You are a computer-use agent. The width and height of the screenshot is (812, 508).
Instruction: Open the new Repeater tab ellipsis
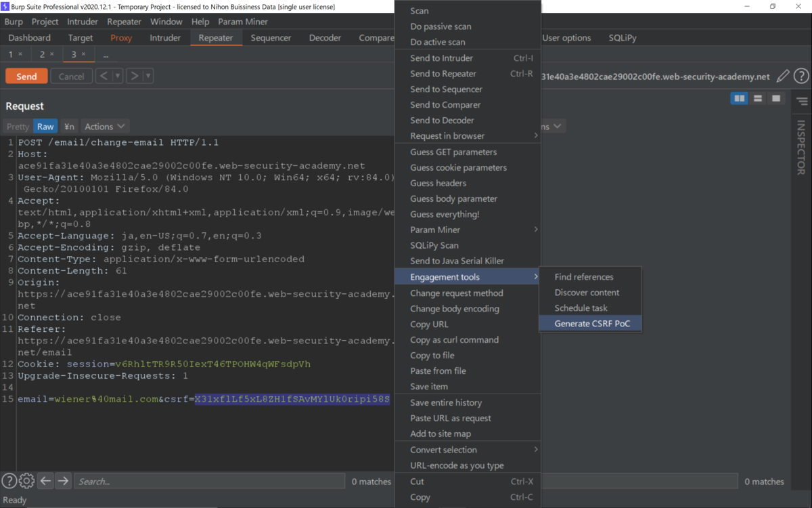pyautogui.click(x=106, y=54)
